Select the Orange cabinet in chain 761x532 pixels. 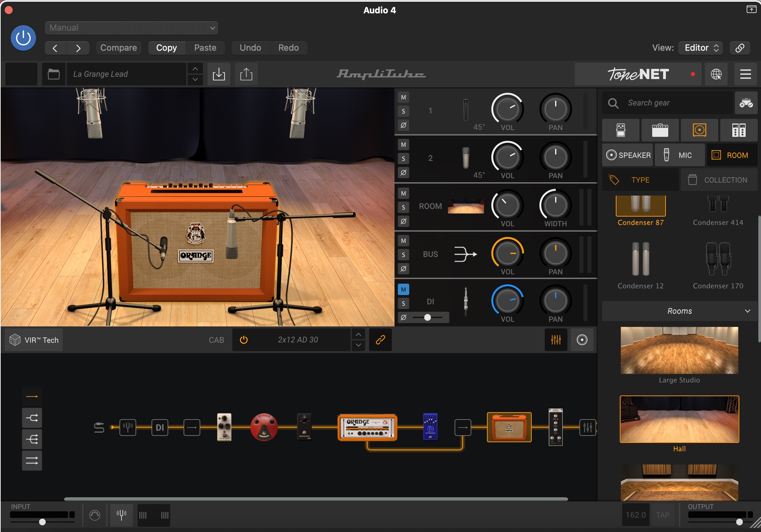(x=509, y=427)
